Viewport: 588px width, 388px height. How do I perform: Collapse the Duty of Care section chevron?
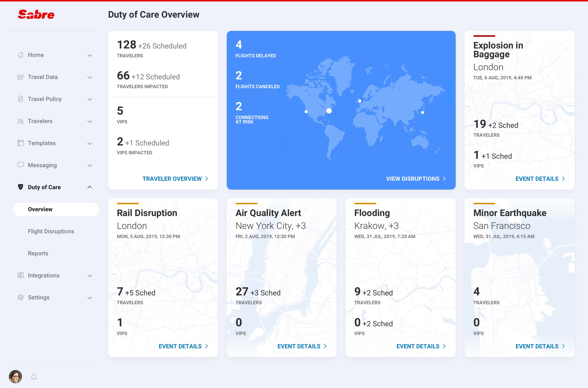pyautogui.click(x=90, y=187)
